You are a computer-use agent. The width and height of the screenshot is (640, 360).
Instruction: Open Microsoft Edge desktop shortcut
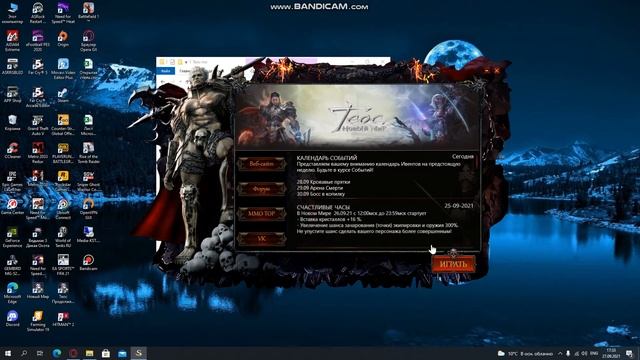13,293
